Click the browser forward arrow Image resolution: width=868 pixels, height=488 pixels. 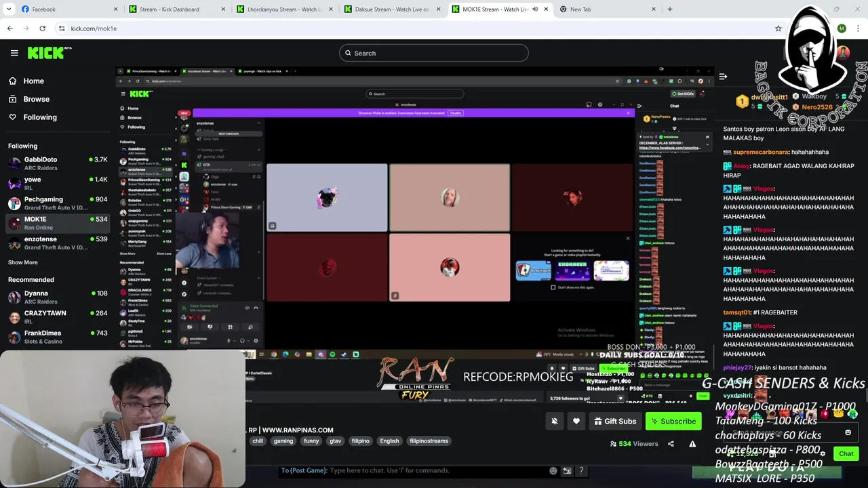[x=26, y=28]
